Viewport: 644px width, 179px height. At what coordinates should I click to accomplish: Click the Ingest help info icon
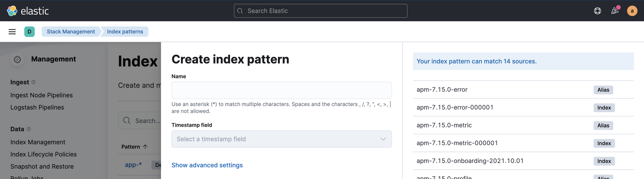pyautogui.click(x=33, y=82)
